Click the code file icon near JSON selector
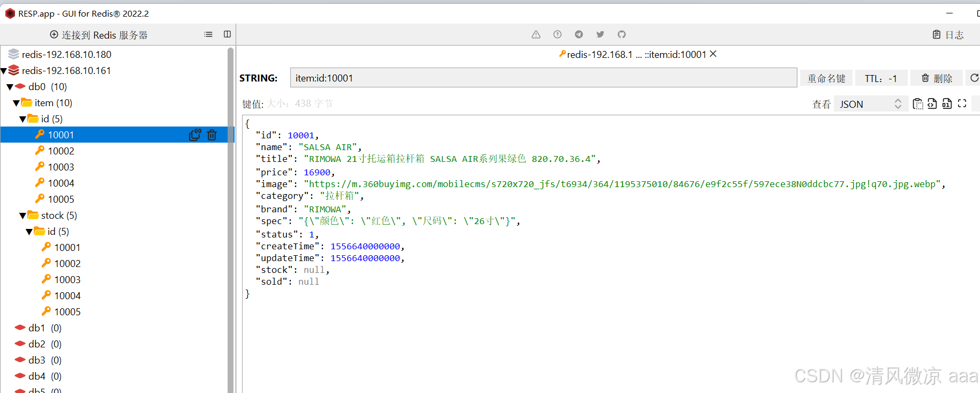 [932, 103]
